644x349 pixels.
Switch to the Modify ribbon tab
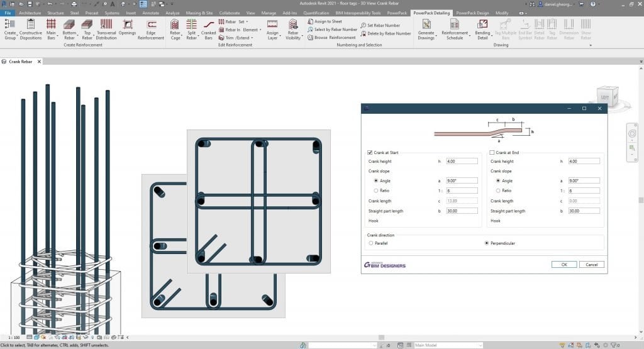tap(501, 13)
